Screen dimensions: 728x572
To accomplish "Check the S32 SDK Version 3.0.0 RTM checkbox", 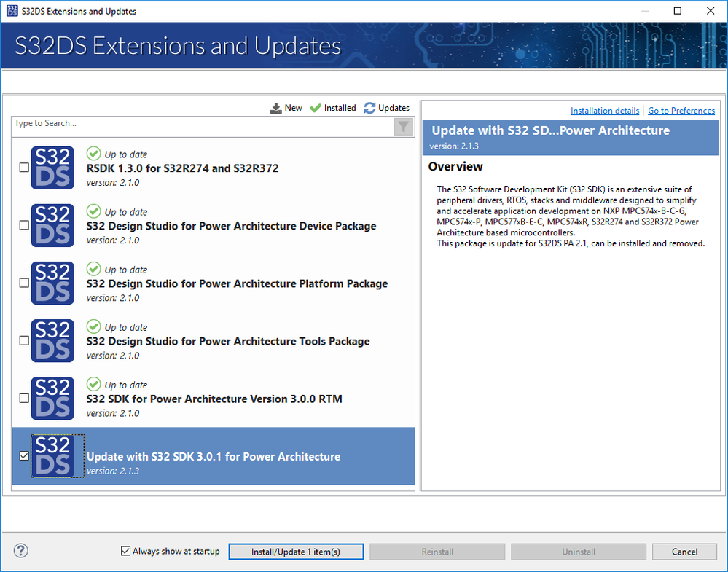I will (x=24, y=398).
